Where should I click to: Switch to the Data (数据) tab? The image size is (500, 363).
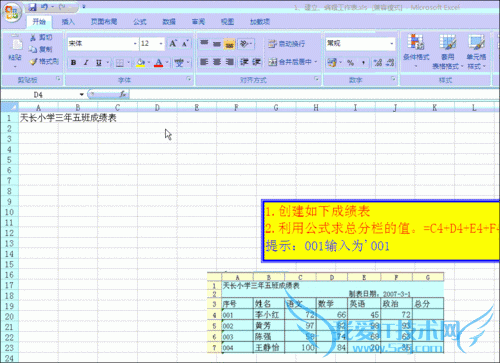click(x=169, y=22)
